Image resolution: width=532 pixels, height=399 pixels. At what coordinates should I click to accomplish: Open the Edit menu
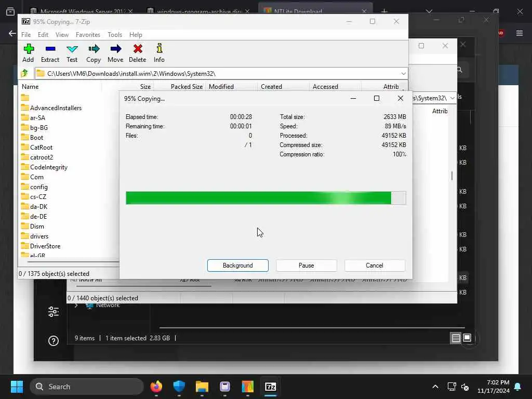[43, 35]
